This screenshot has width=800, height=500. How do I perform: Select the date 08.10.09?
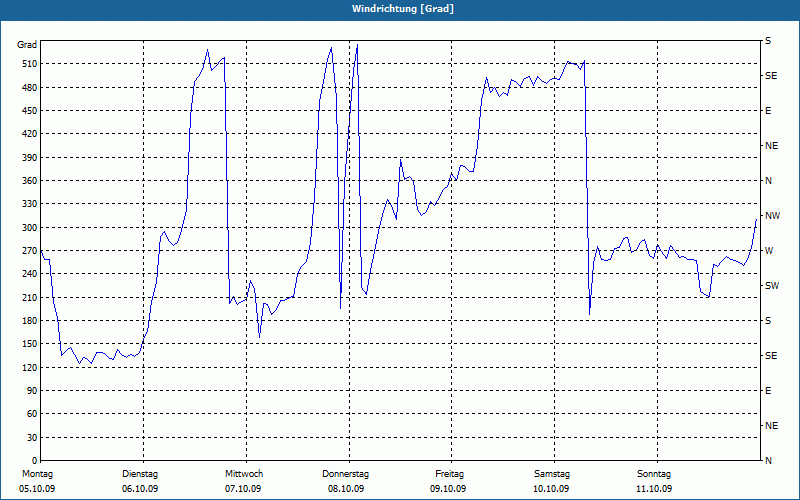click(346, 489)
